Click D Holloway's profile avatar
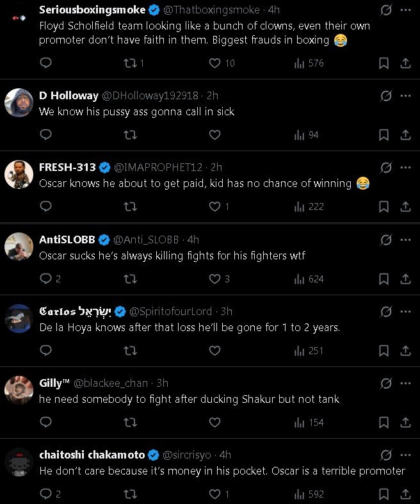Image resolution: width=420 pixels, height=504 pixels. coord(19,102)
